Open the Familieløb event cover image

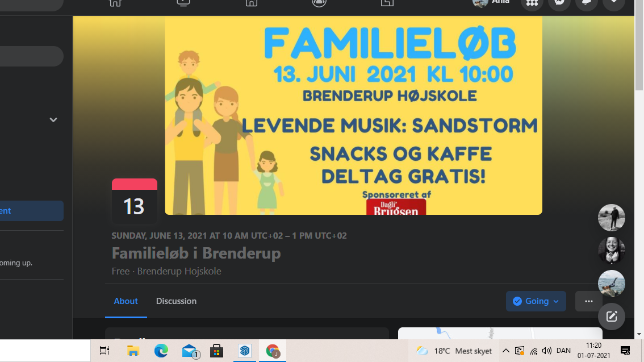[x=353, y=115]
